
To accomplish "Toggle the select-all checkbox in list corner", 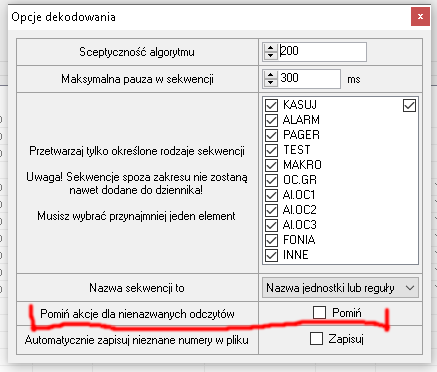I will 409,106.
